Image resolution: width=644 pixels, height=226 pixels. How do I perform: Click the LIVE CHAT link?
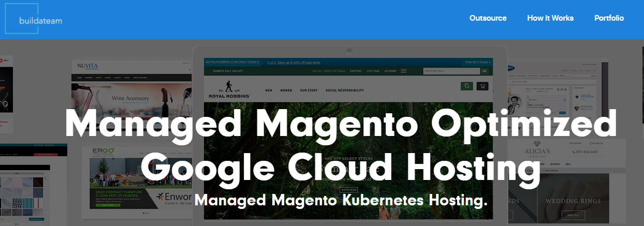[373, 71]
